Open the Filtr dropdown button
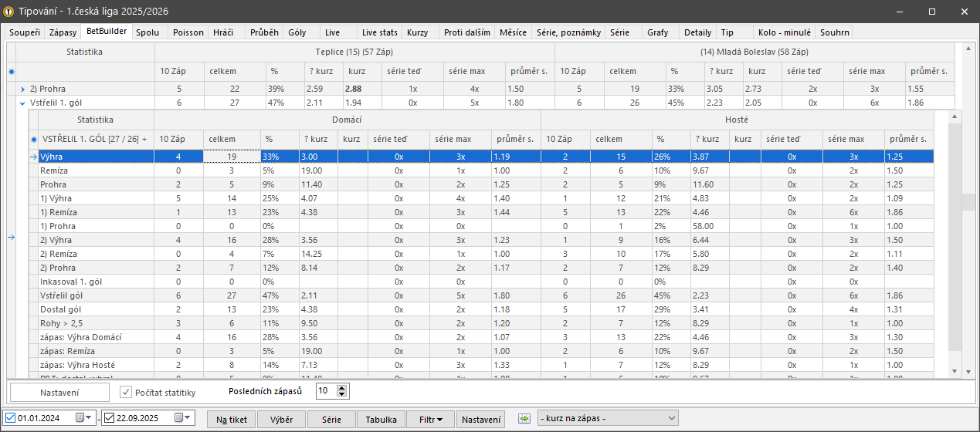The height and width of the screenshot is (432, 980). (431, 419)
